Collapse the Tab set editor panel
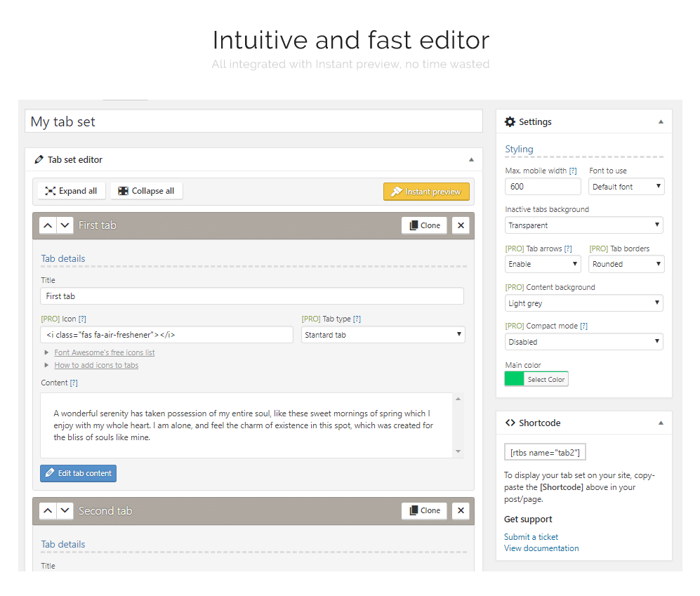The height and width of the screenshot is (596, 700). pyautogui.click(x=471, y=160)
